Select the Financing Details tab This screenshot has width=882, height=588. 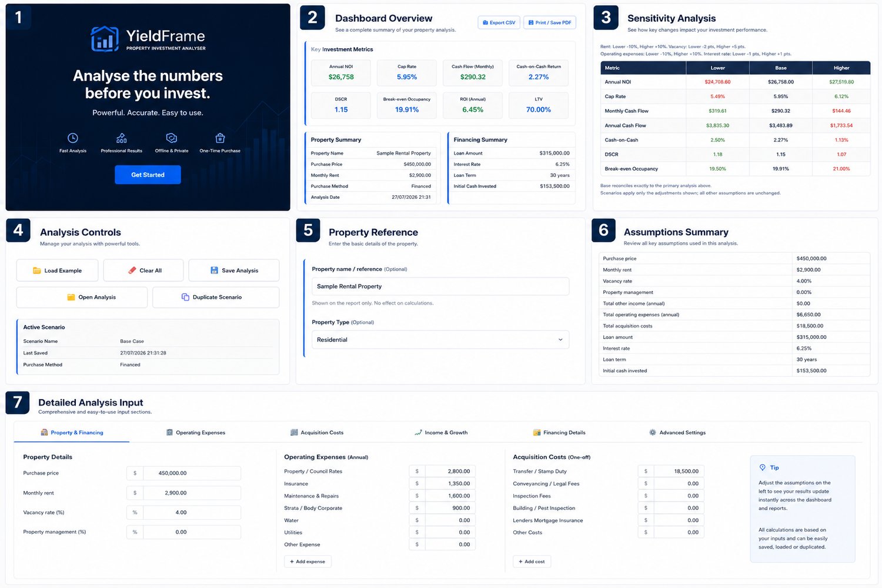pos(559,432)
